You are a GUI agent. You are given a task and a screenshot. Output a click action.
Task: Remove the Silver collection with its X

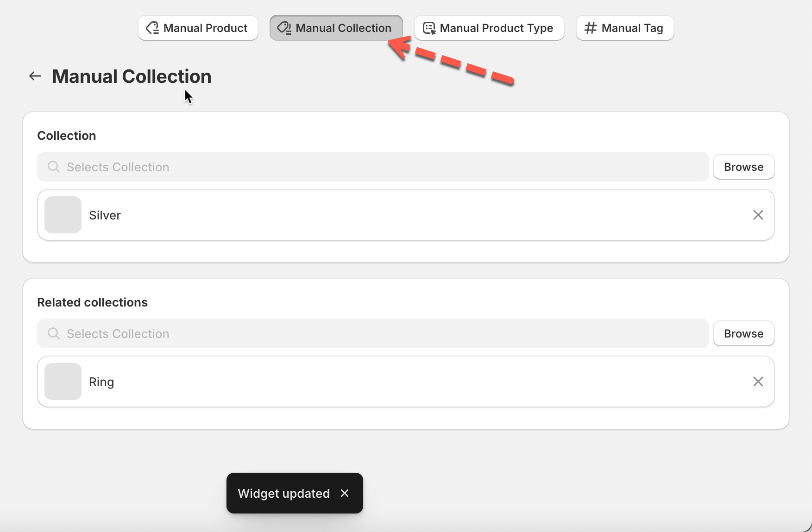coord(758,215)
